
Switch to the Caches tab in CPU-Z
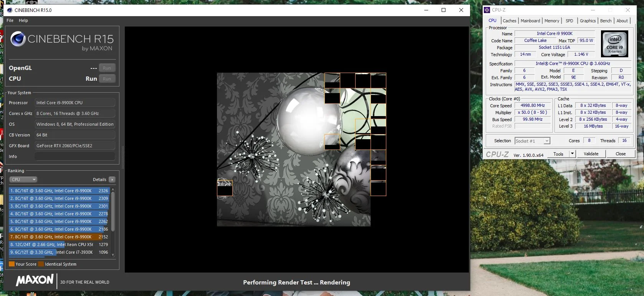tap(509, 21)
